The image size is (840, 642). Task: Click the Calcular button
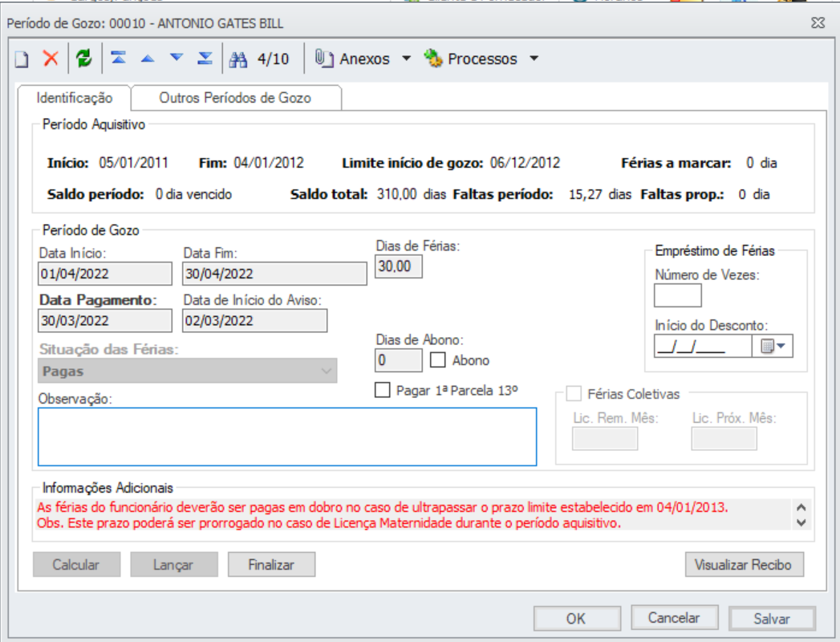click(76, 565)
